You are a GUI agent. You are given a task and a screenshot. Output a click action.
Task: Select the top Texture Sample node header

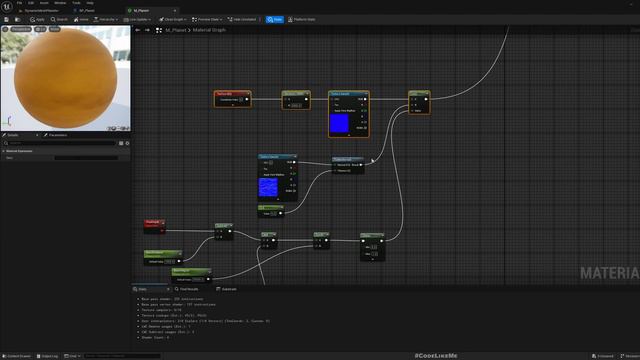349,94
